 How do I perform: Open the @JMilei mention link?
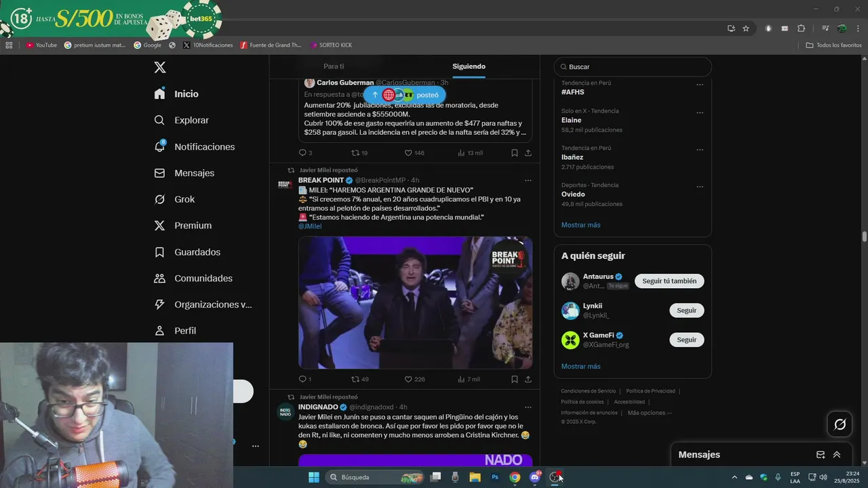[310, 226]
